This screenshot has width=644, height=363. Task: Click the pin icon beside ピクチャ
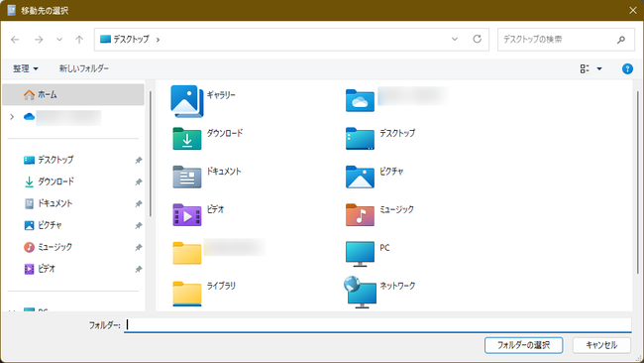[139, 225]
